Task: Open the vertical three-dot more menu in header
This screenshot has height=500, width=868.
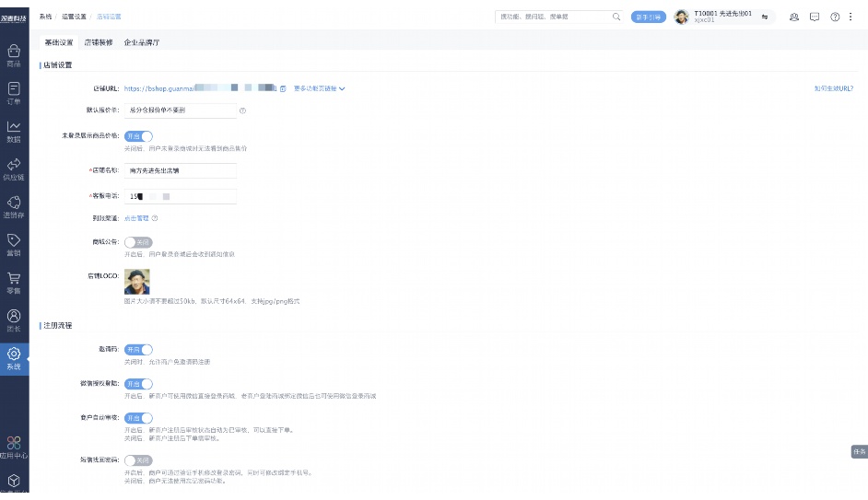Action: click(852, 17)
